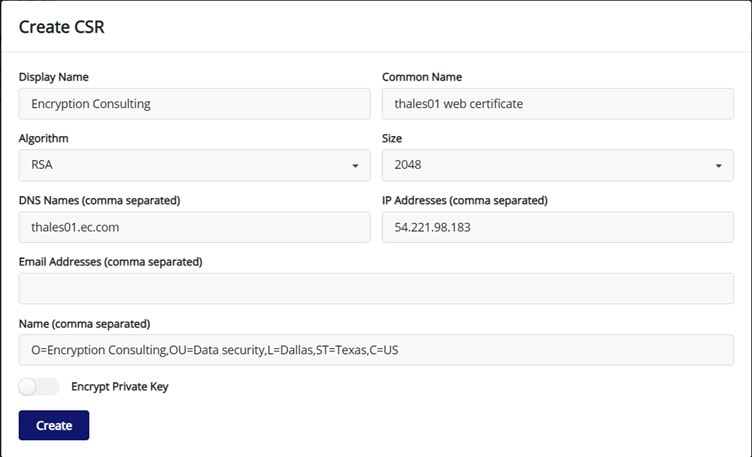Click the Common Name field label
Viewport: 752px width, 457px height.
click(x=421, y=77)
